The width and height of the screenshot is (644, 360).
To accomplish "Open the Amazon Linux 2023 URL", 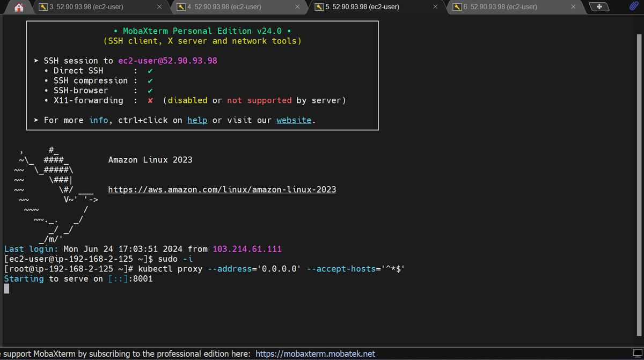I will [x=222, y=189].
